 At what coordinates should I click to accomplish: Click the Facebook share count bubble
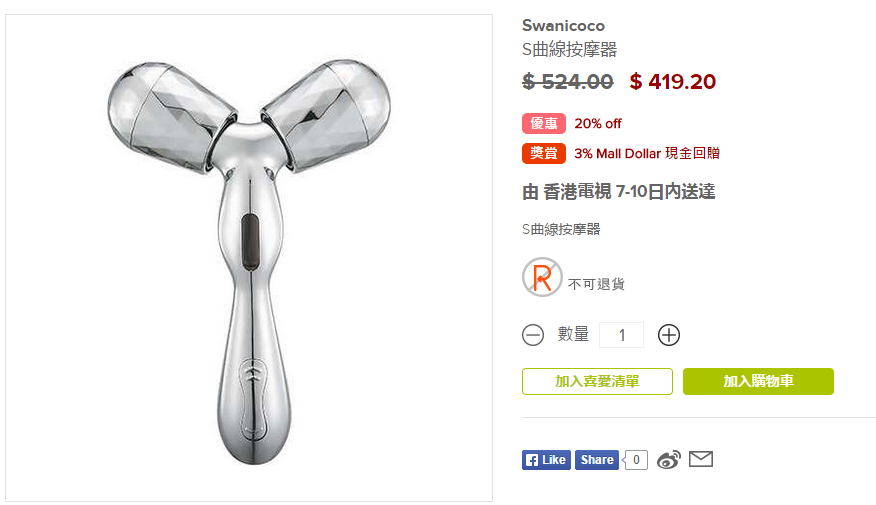tap(635, 460)
